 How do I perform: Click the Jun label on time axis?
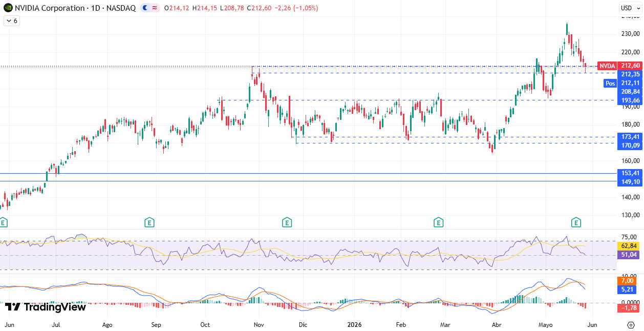9,325
